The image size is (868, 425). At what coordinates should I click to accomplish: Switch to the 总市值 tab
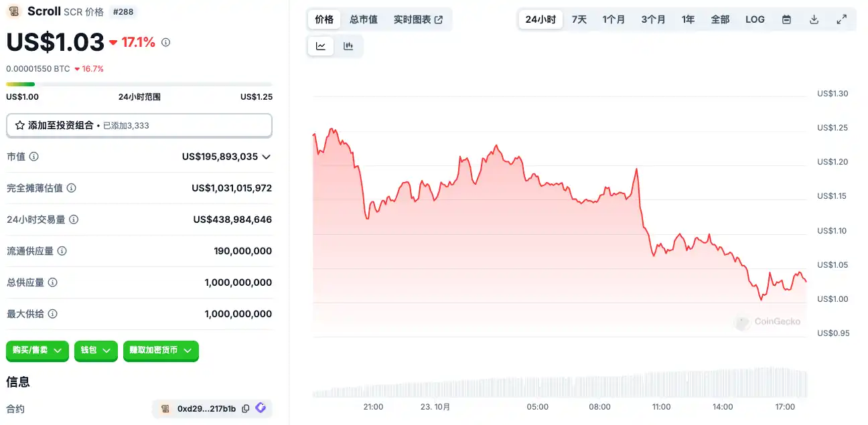click(364, 19)
